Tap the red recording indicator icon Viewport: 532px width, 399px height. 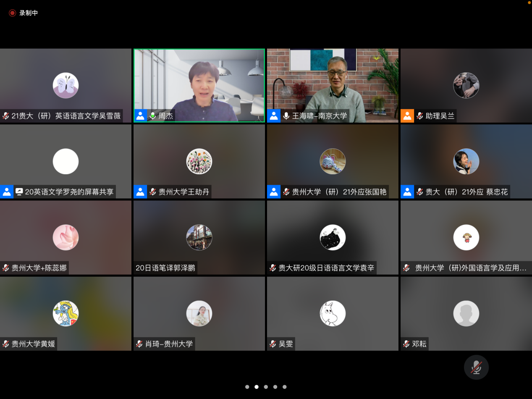(x=12, y=13)
